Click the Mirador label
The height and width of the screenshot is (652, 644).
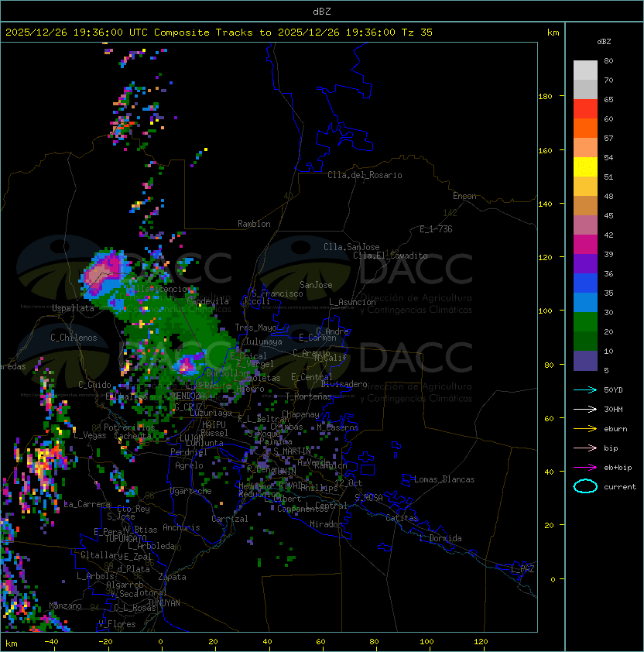click(327, 524)
